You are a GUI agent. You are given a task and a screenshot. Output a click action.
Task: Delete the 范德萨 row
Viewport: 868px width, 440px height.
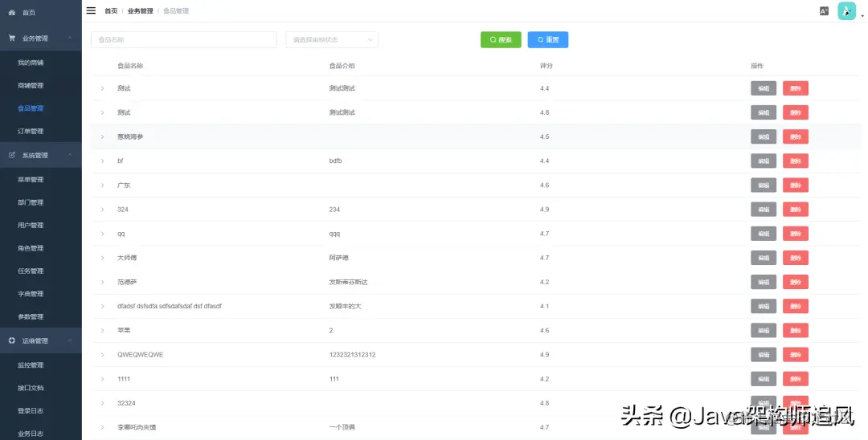click(796, 282)
